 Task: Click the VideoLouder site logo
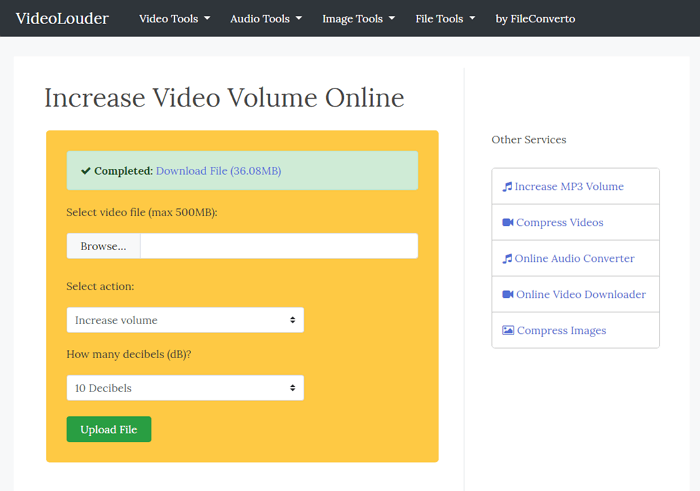(x=62, y=18)
